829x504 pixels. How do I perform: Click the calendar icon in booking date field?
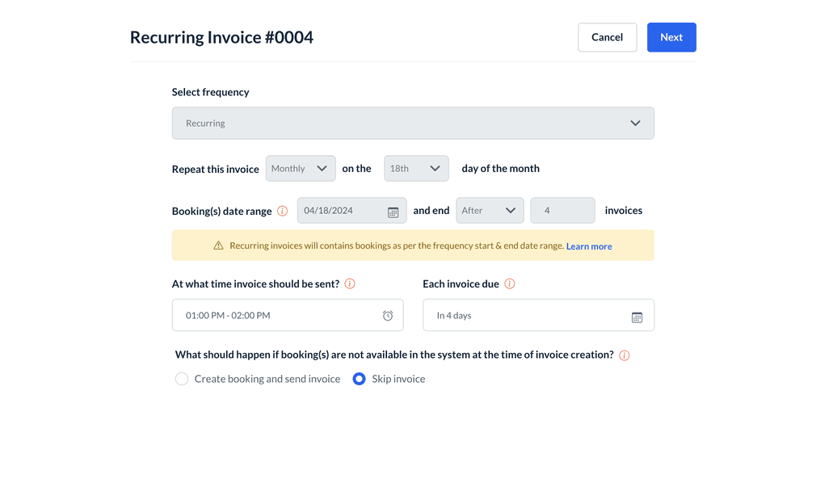[x=393, y=212]
